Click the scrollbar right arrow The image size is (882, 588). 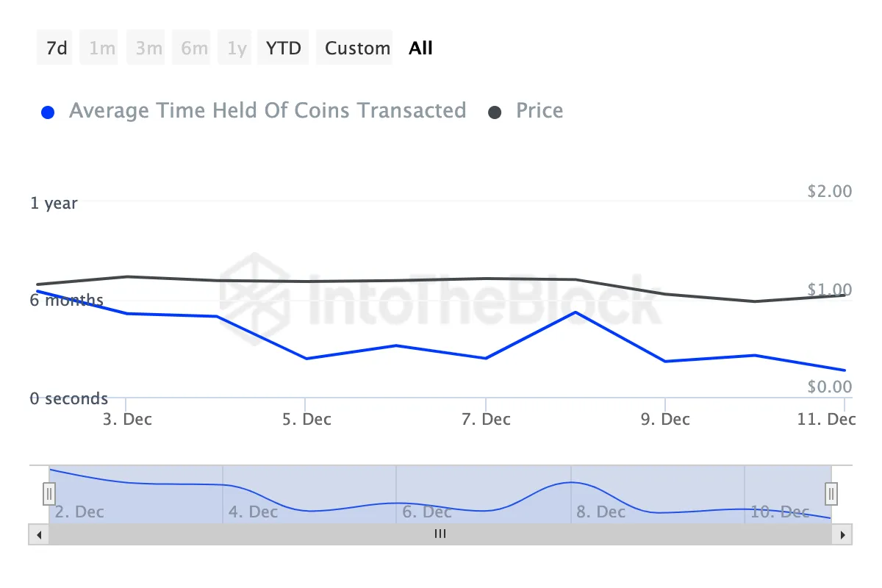pyautogui.click(x=843, y=534)
